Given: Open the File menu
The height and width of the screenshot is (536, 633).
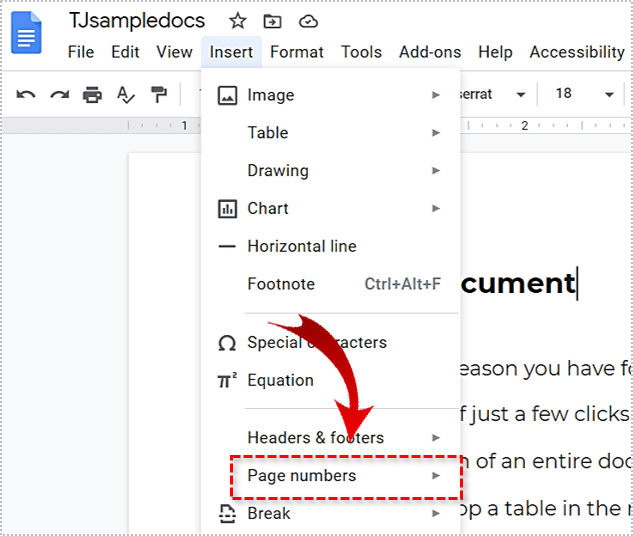Looking at the screenshot, I should click(80, 52).
